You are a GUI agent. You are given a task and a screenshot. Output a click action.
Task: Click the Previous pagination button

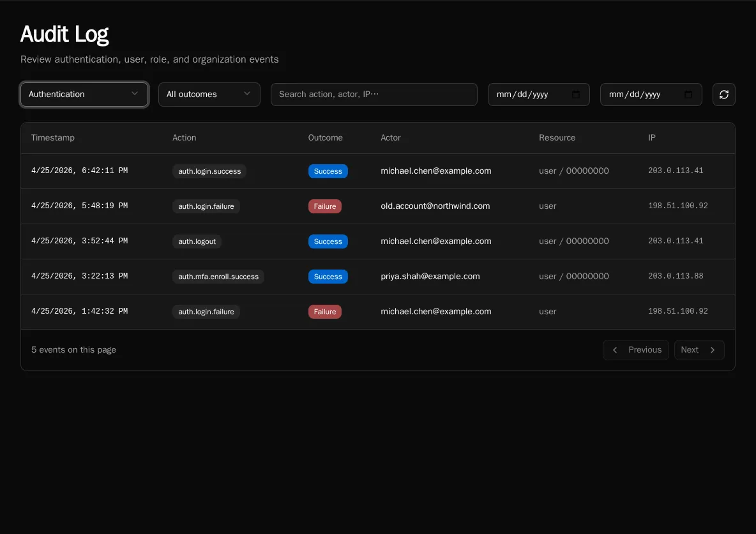click(635, 349)
